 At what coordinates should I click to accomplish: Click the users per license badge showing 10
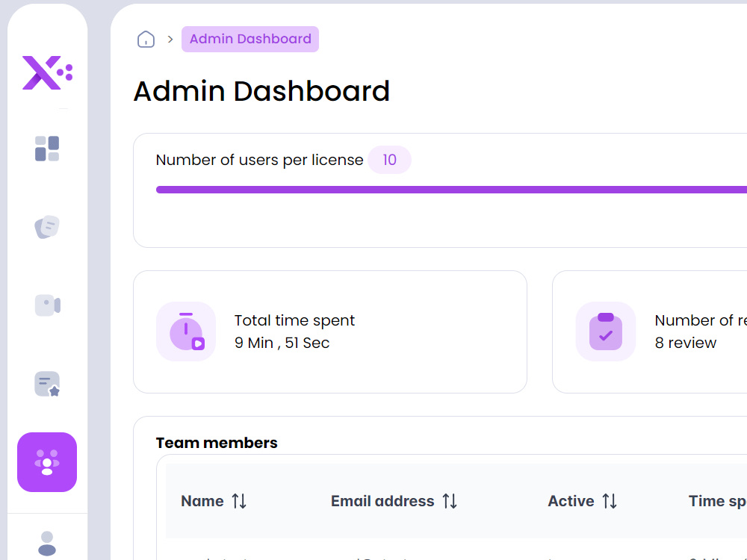pos(389,160)
